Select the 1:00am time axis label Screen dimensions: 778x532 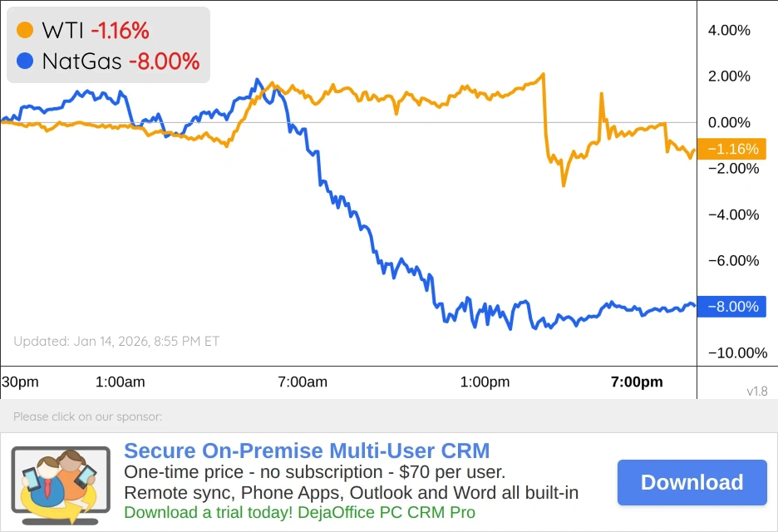(x=121, y=382)
